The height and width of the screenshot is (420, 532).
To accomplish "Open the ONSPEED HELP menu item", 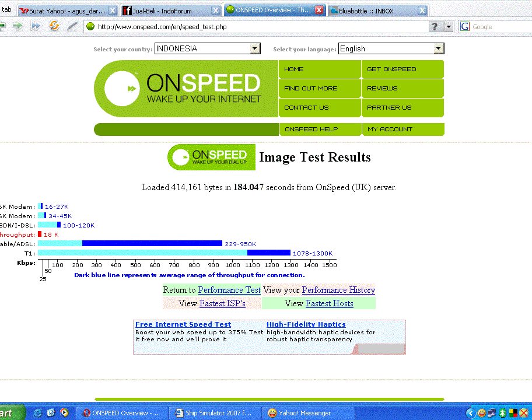I will (320, 129).
